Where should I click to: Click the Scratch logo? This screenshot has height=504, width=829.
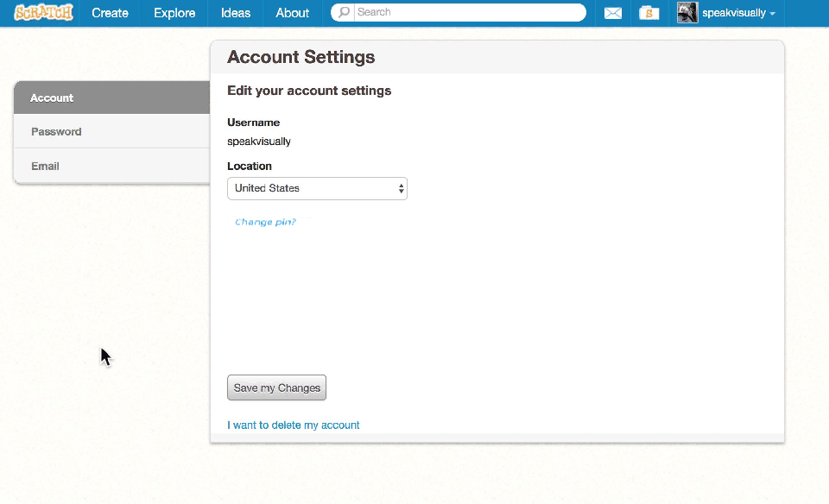(x=44, y=13)
